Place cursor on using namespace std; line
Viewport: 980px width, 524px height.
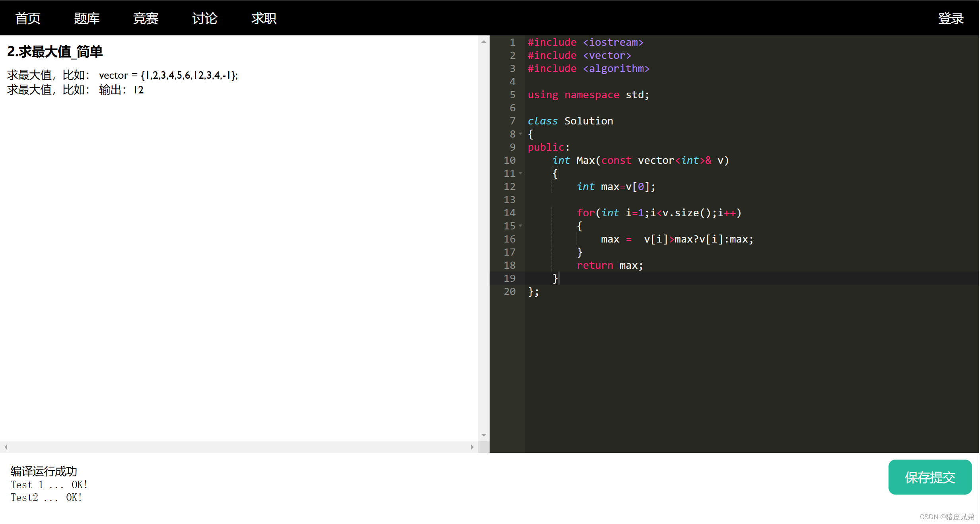pos(588,95)
